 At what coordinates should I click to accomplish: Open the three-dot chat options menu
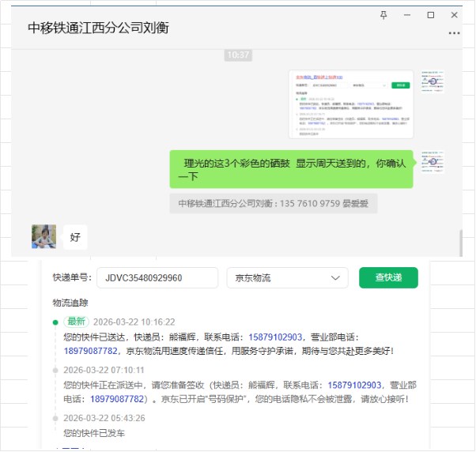pos(454,33)
